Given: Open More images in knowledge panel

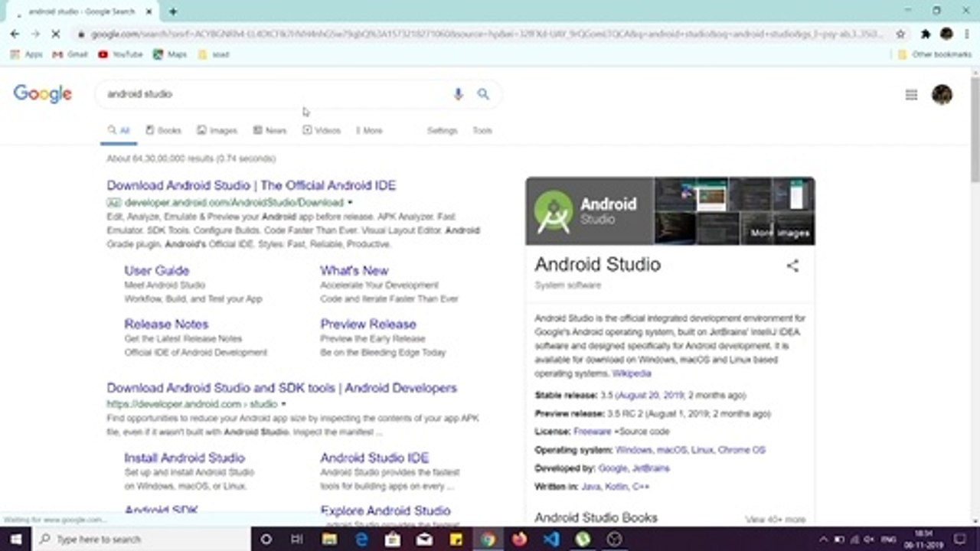Looking at the screenshot, I should click(x=779, y=233).
